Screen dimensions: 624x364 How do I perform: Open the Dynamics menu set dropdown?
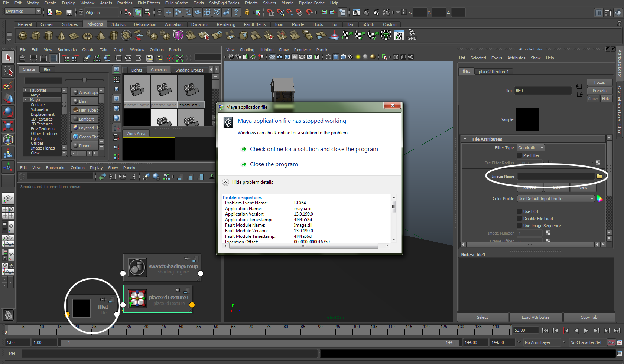pos(23,12)
